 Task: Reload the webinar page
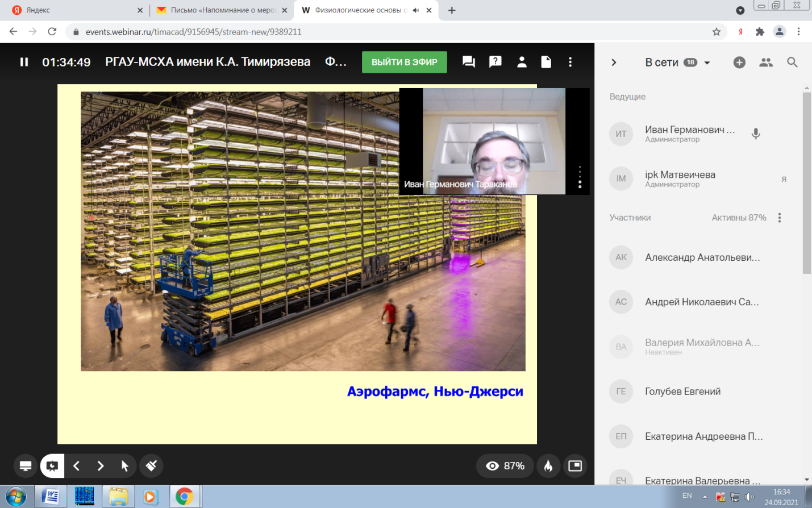coord(52,32)
